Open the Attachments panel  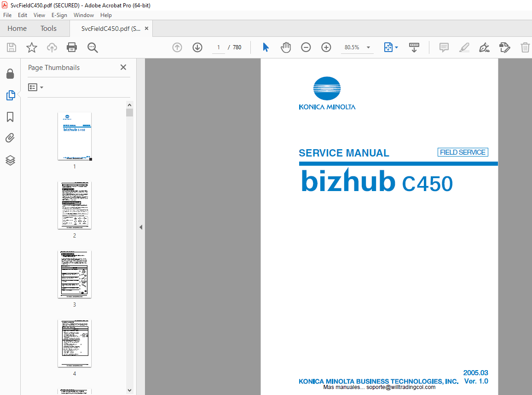[x=10, y=138]
